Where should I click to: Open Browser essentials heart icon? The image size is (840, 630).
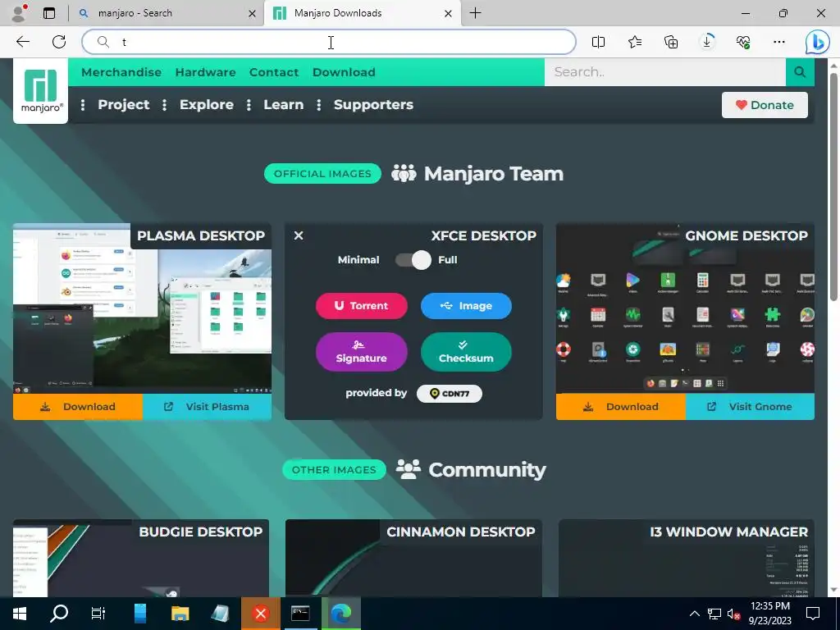[743, 42]
